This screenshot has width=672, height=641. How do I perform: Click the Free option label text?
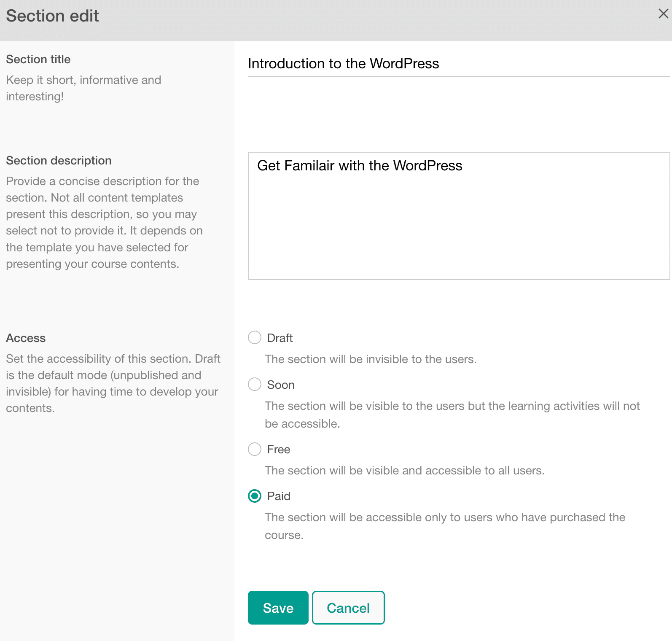point(279,450)
